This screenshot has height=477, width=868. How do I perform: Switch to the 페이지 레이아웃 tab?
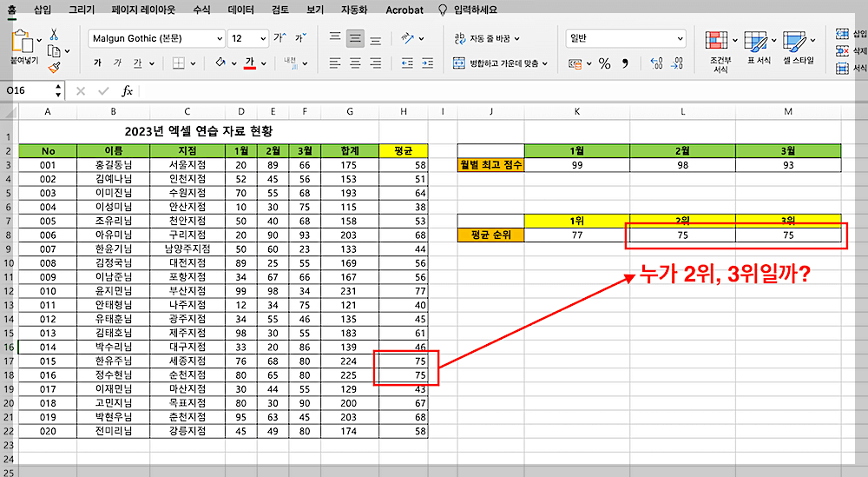pyautogui.click(x=143, y=10)
